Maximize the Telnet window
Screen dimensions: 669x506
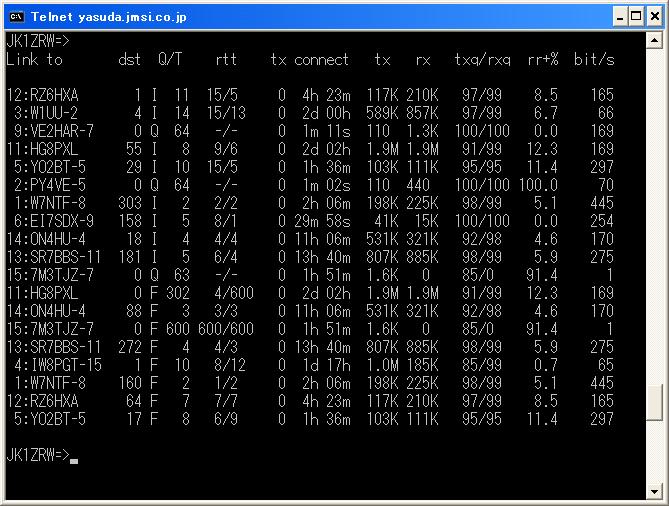[636, 17]
